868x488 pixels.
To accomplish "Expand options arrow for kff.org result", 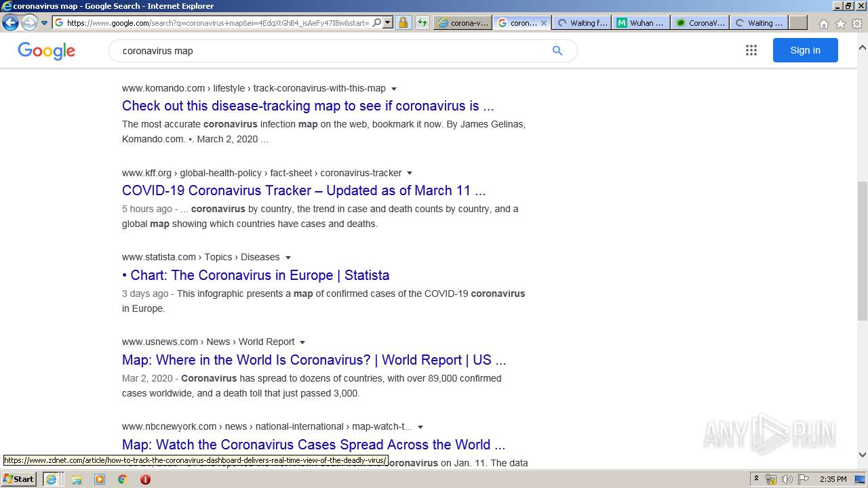I will click(x=410, y=174).
